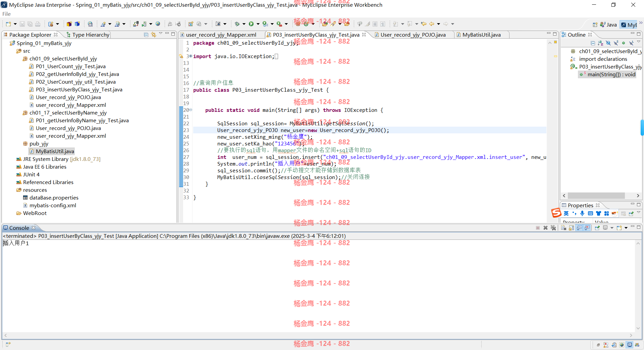The height and width of the screenshot is (350, 644).
Task: Open Back navigation history dropdown
Action: pyautogui.click(x=438, y=24)
